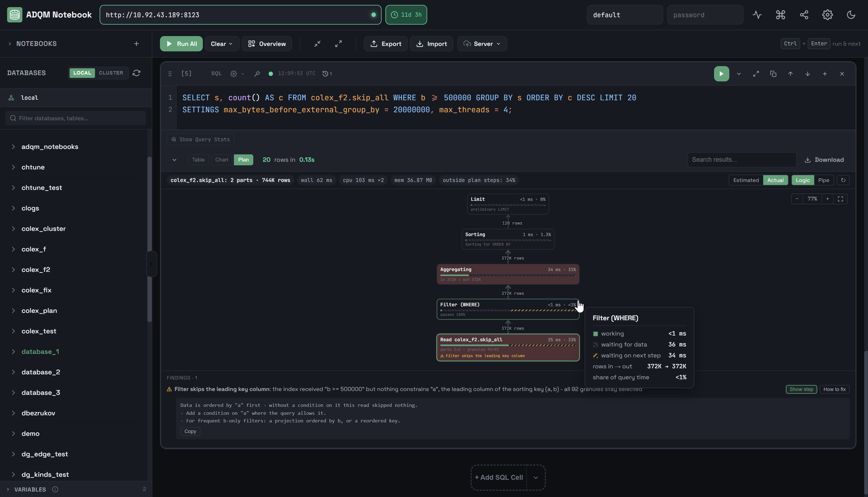Fit plan diagram to screen icon
This screenshot has width=868, height=497.
click(x=840, y=199)
